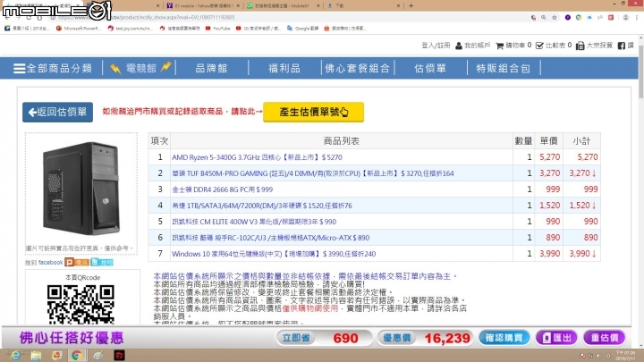644x362 pixels.
Task: Open Internet Explorer from the taskbar
Action: click(x=15, y=356)
